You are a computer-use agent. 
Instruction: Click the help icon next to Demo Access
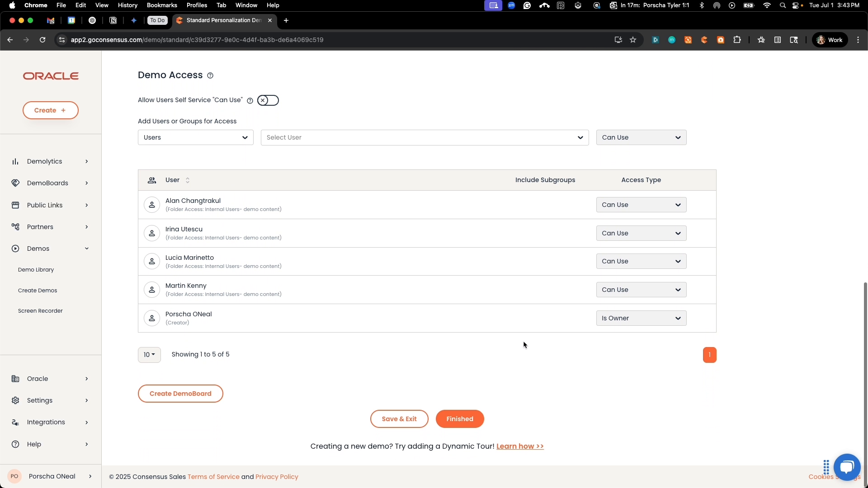click(210, 75)
